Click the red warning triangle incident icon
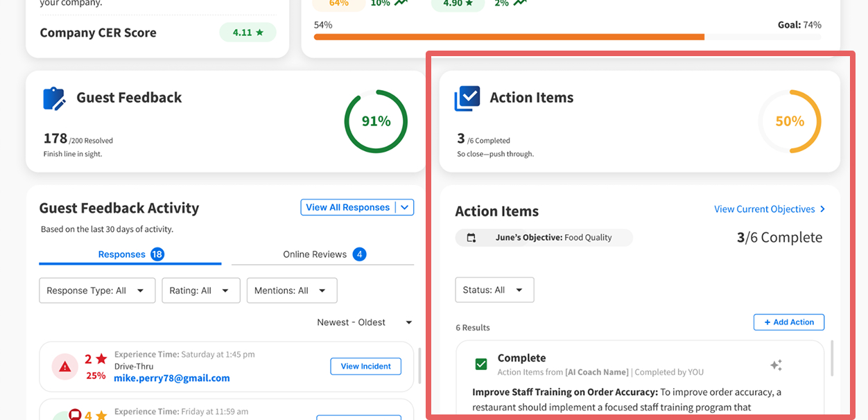 65,367
